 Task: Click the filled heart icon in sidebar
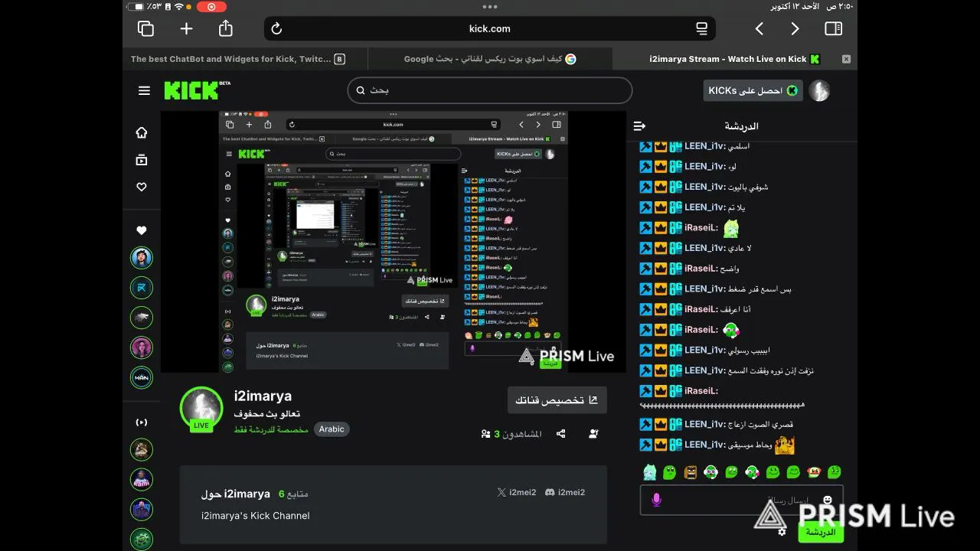coord(142,230)
